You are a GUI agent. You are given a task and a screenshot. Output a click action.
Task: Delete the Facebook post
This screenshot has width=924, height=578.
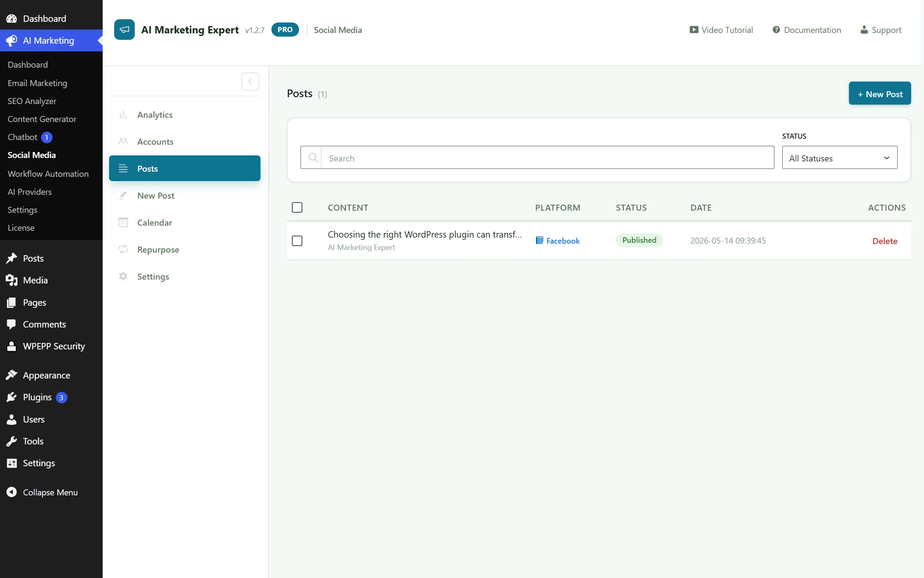tap(885, 241)
